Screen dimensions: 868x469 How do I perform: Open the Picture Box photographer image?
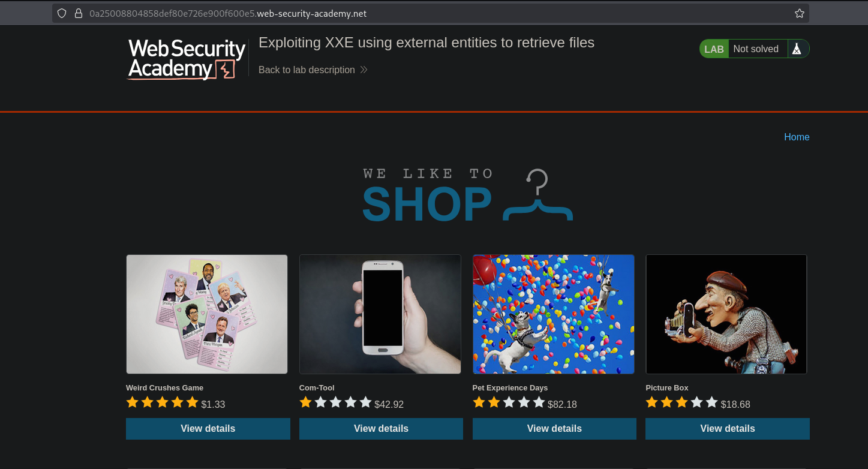[x=726, y=314]
